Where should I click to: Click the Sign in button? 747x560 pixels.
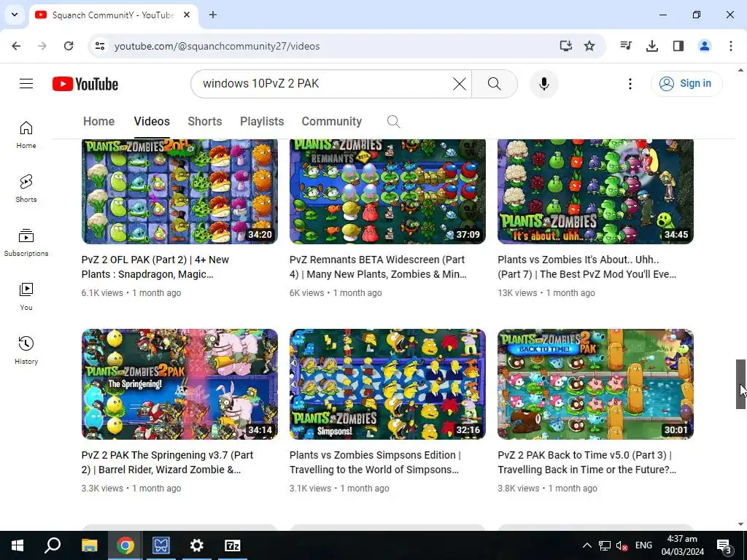(686, 84)
